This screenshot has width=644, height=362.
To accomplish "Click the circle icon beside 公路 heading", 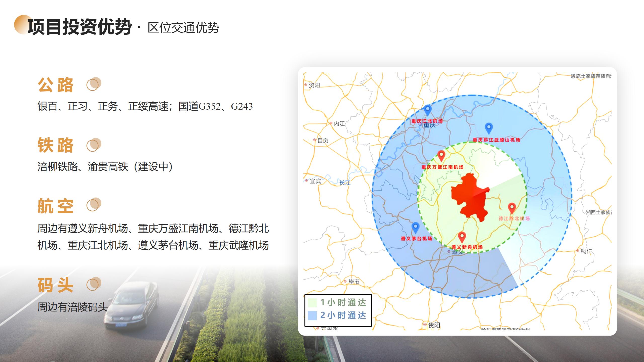I will (x=94, y=84).
